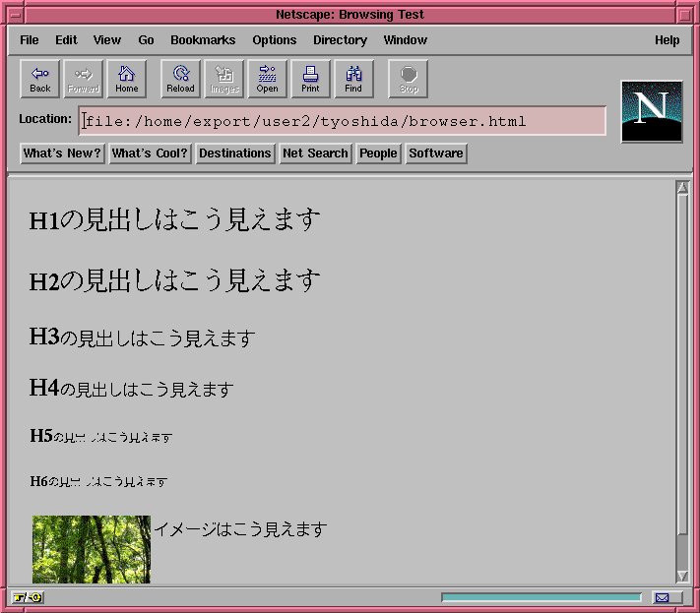Click the Forward arrow toolbar button
Viewport: 700px width, 613px height.
[x=83, y=79]
